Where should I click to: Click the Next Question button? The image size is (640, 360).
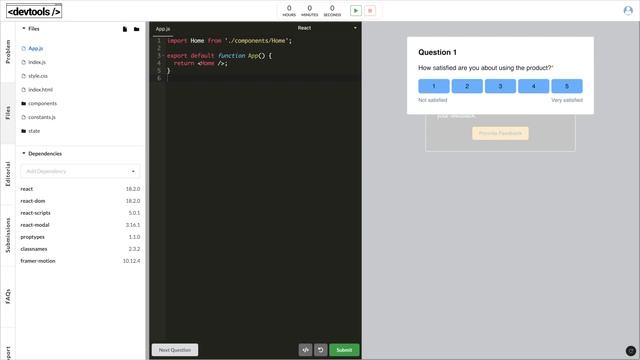(x=175, y=350)
